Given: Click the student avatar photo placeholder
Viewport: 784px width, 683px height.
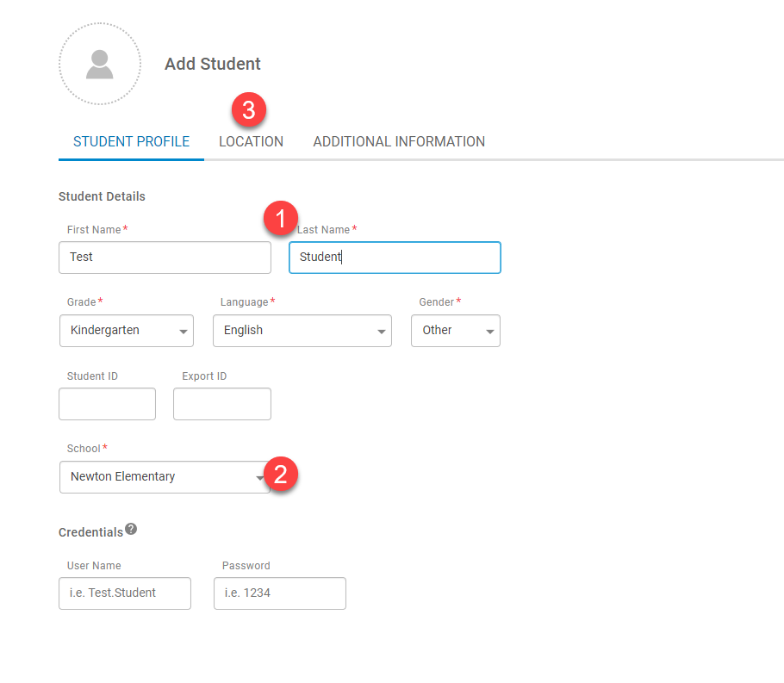Looking at the screenshot, I should (100, 64).
